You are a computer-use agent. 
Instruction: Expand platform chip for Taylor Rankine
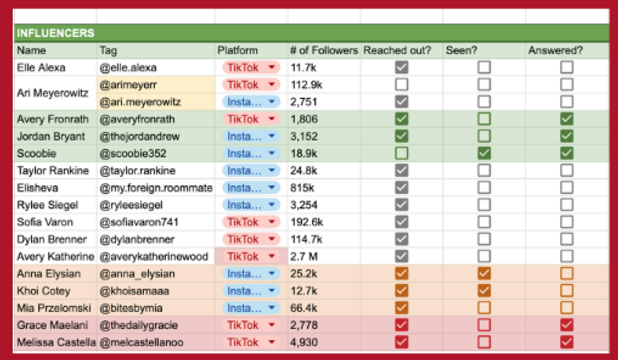[x=251, y=170]
